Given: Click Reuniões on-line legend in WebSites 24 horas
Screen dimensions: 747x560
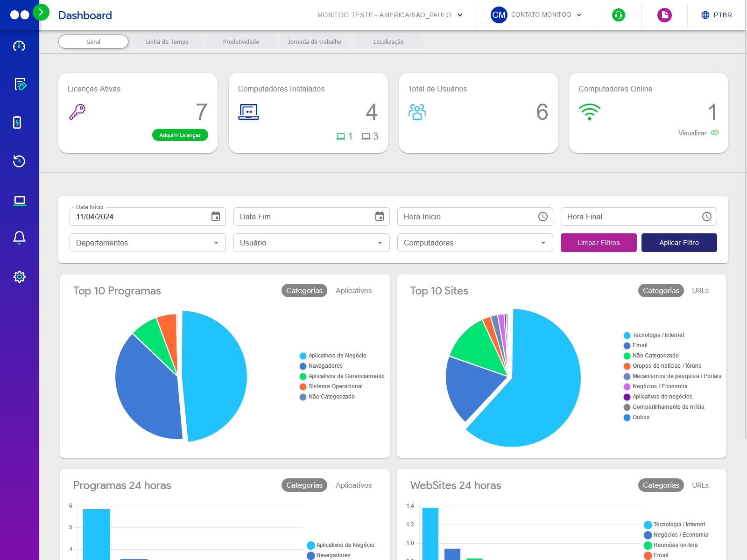Looking at the screenshot, I should click(671, 545).
